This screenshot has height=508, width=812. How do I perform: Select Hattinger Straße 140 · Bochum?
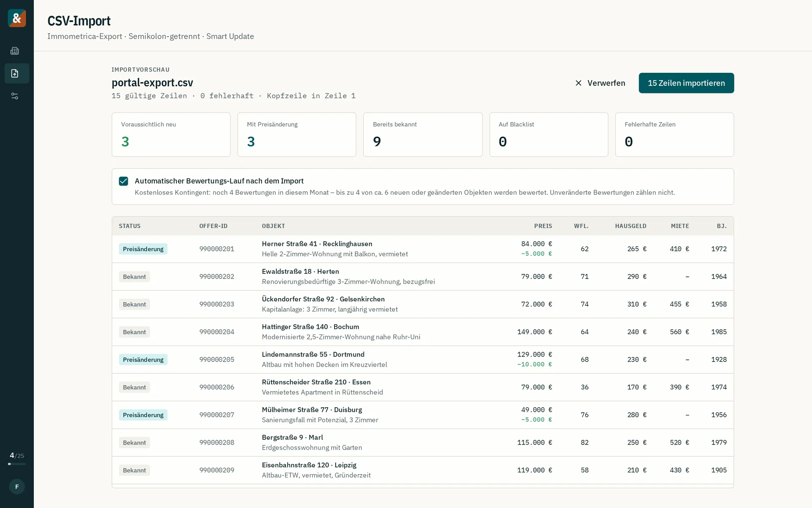tap(310, 327)
